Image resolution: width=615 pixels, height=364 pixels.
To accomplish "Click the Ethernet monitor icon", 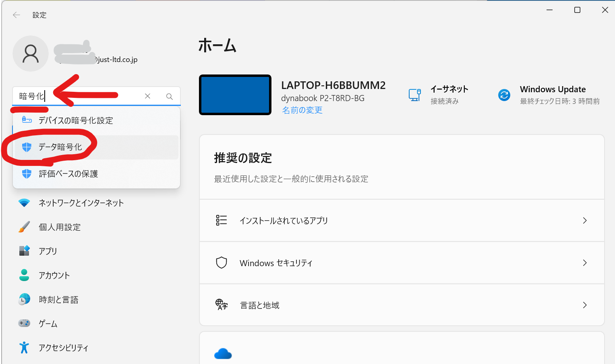I will 415,95.
